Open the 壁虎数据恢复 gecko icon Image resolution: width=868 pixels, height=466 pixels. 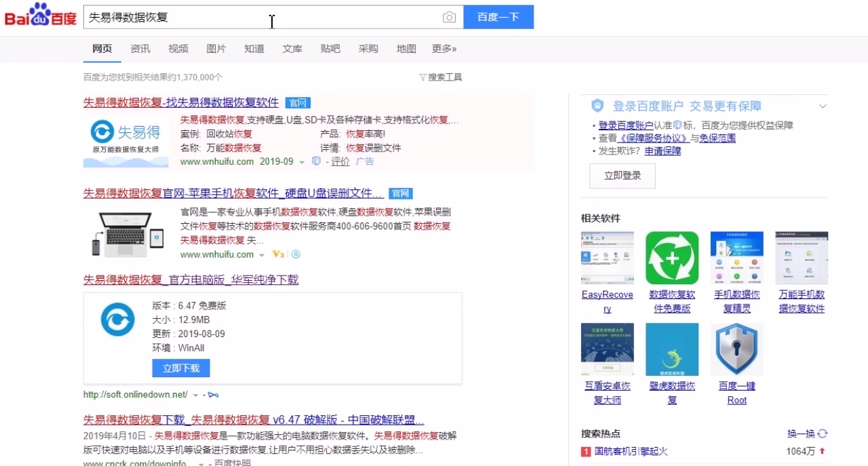click(x=672, y=349)
